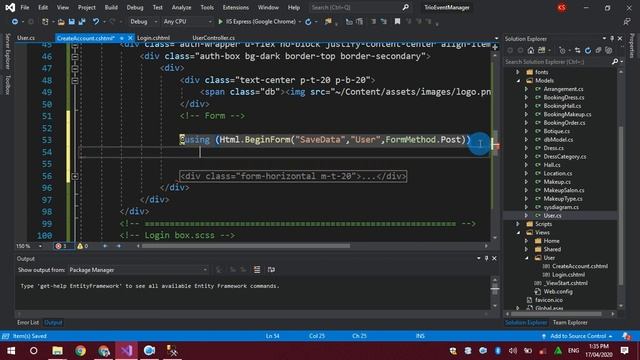Click the Open File folder icon

pos(61,22)
